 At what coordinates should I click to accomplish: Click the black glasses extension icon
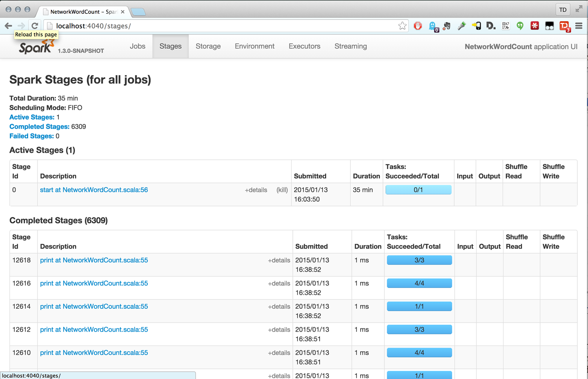(x=549, y=26)
